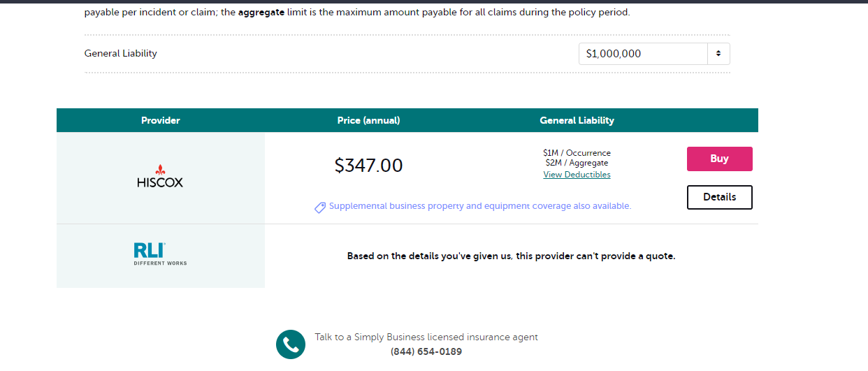
Task: Click the General Liability table column header
Action: click(577, 120)
